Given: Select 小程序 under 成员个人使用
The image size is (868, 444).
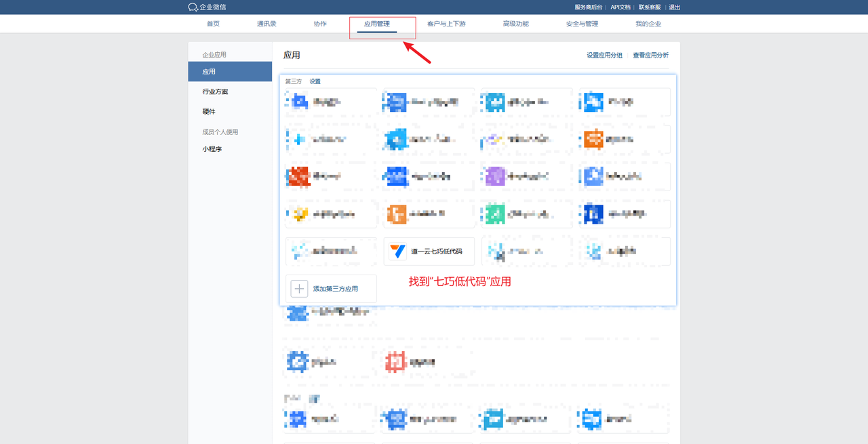Looking at the screenshot, I should click(212, 149).
